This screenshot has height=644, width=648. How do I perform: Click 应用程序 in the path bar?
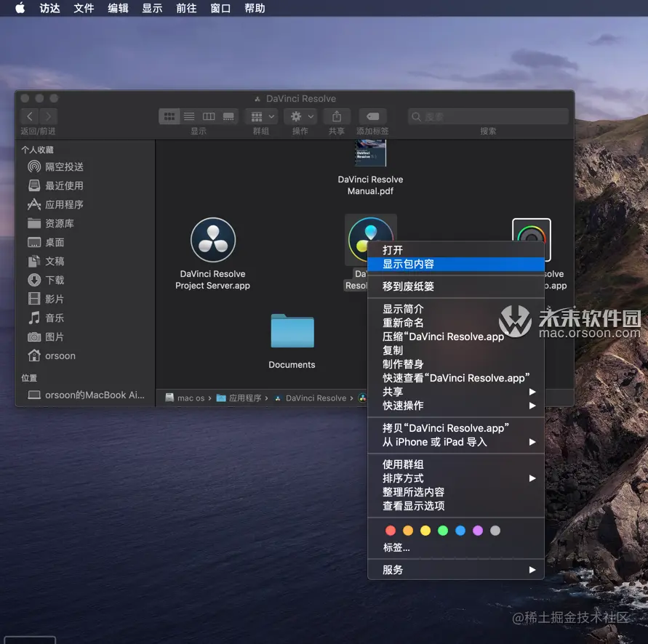click(x=239, y=398)
